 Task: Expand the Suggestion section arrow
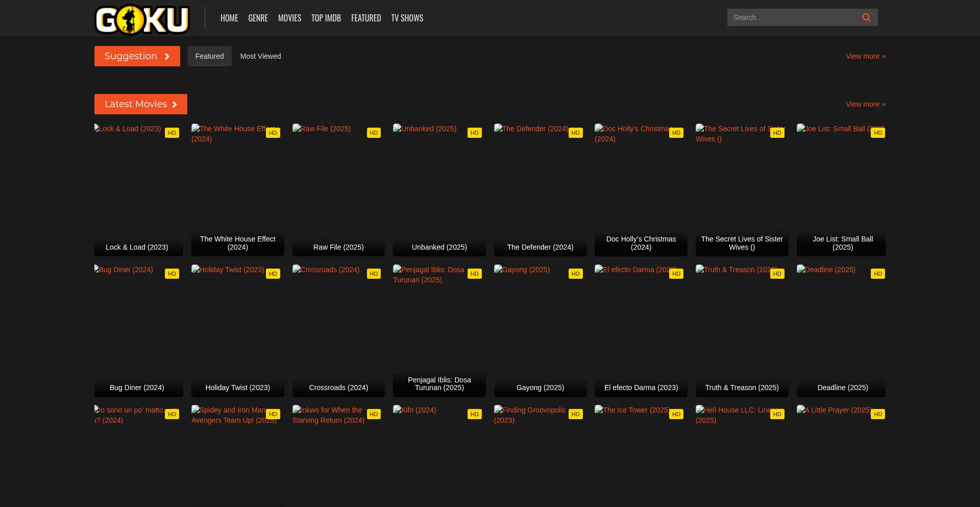[x=167, y=57]
